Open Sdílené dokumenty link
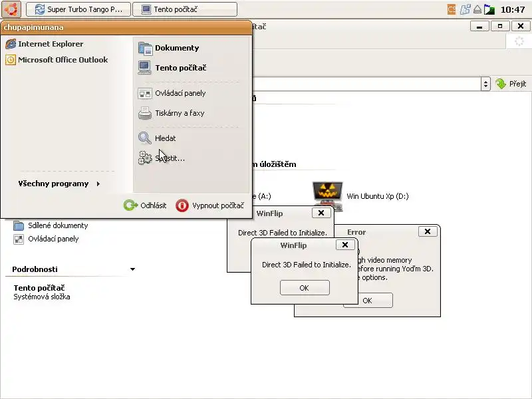 pos(58,225)
